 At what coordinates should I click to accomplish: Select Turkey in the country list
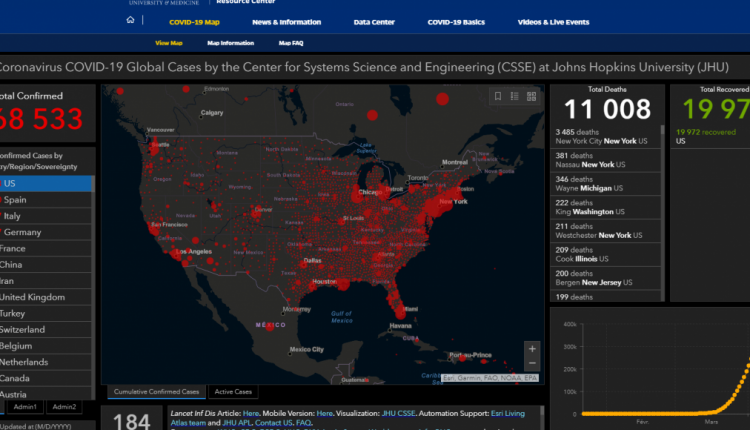click(x=45, y=314)
